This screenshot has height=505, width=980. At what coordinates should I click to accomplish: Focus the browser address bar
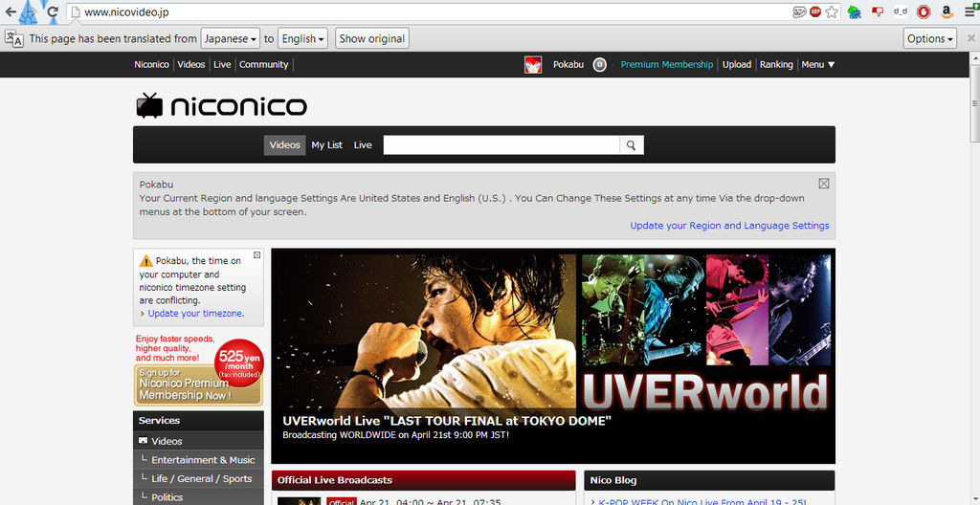[x=432, y=11]
